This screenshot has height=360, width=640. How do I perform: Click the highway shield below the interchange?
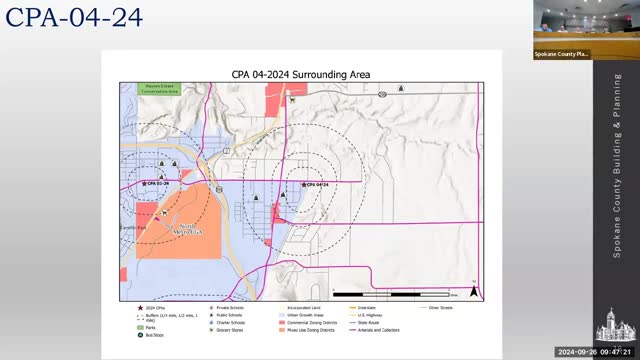(220, 189)
